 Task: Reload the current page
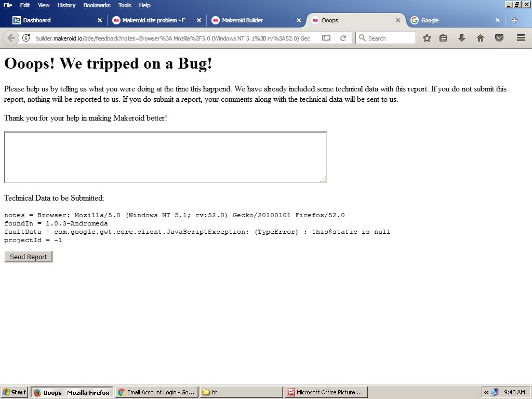[343, 38]
